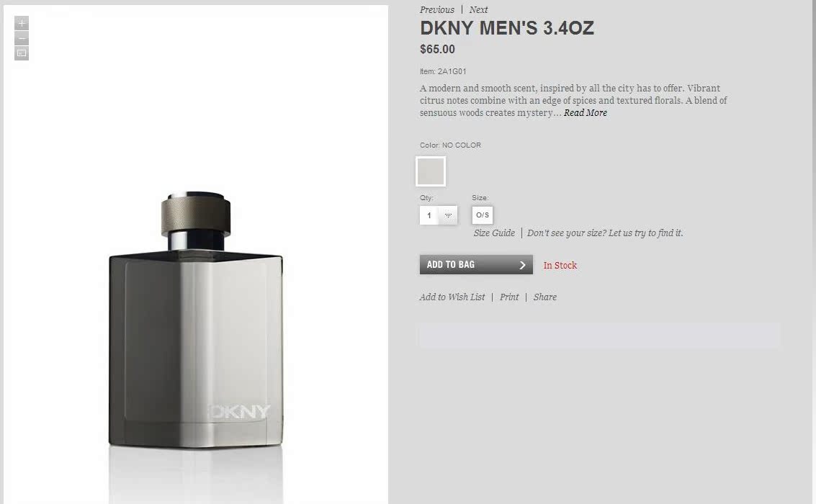816x504 pixels.
Task: Select the NO COLOR swatch
Action: pos(431,171)
